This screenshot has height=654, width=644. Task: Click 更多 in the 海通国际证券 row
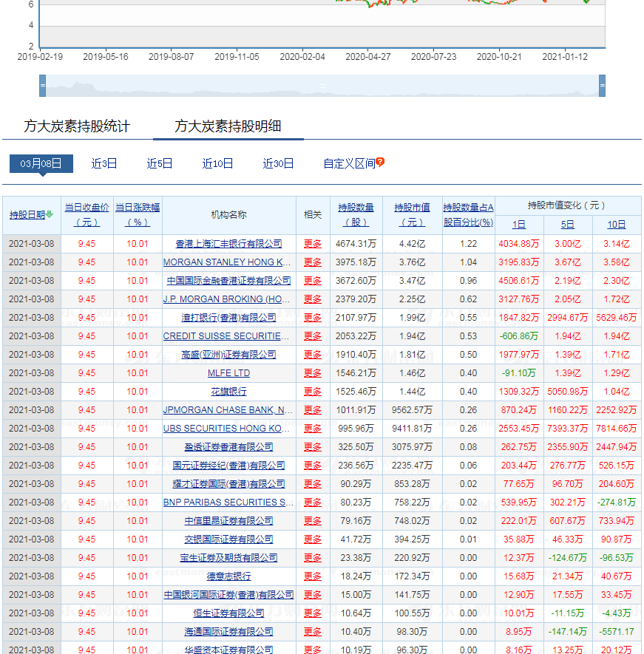tap(313, 632)
